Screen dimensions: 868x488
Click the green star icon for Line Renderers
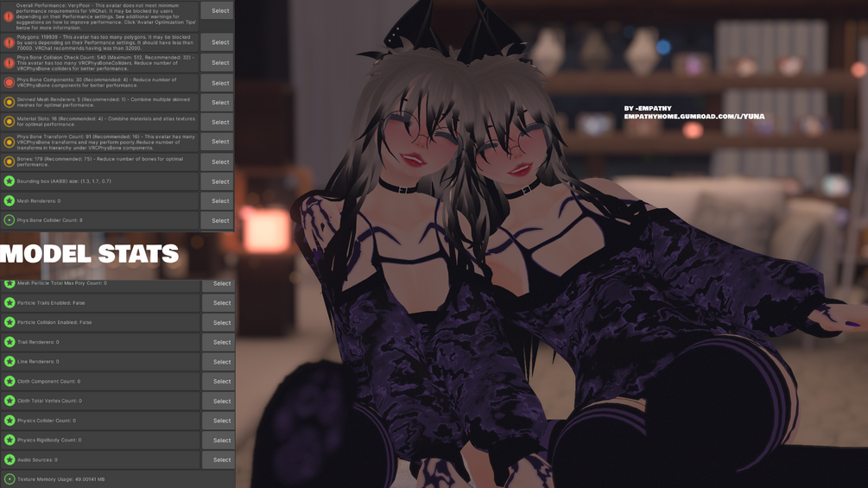point(10,361)
